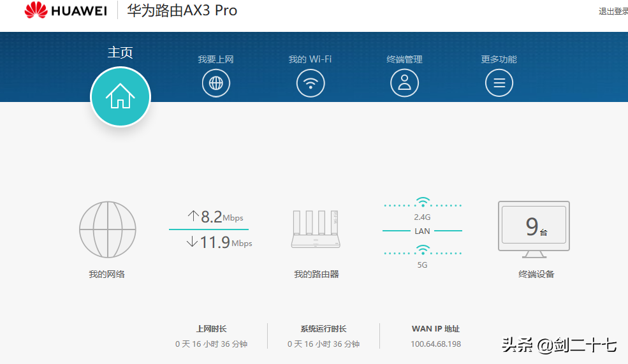Click the 2.4G band label

point(422,217)
